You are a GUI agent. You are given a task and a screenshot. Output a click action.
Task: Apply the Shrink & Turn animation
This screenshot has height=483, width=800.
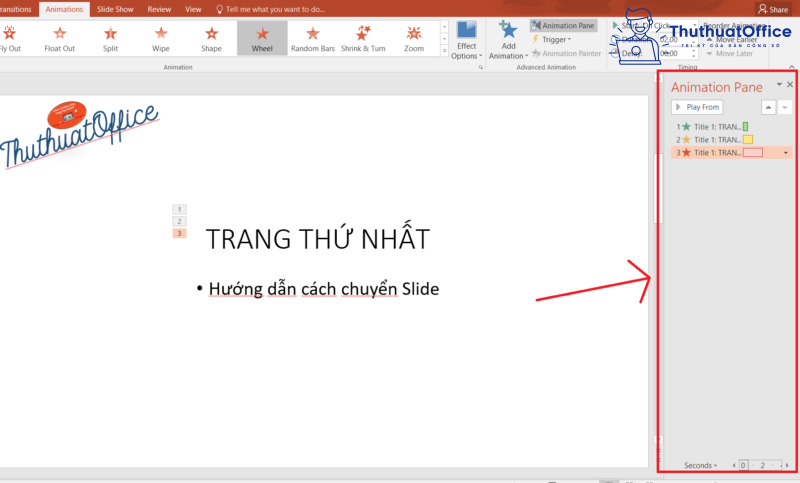coord(363,39)
